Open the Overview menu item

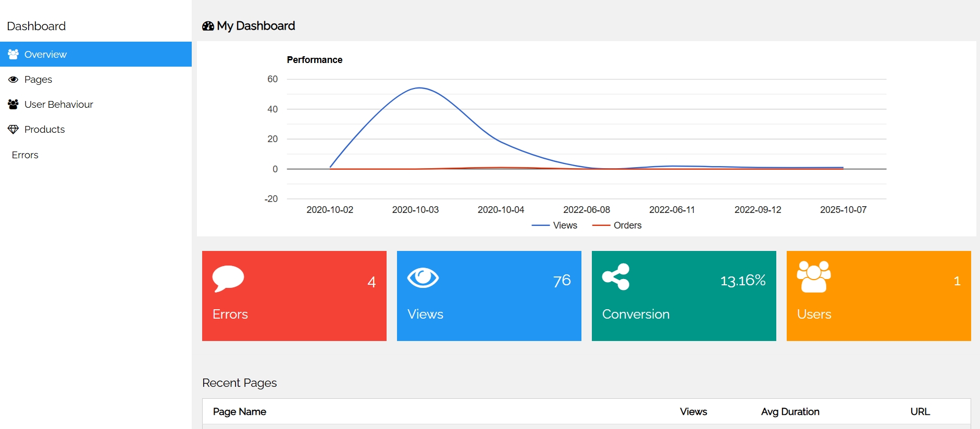96,54
